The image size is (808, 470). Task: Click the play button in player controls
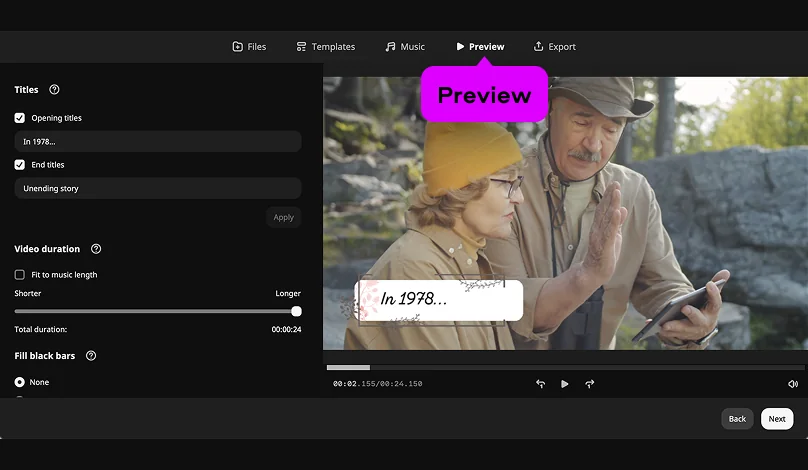pos(565,384)
